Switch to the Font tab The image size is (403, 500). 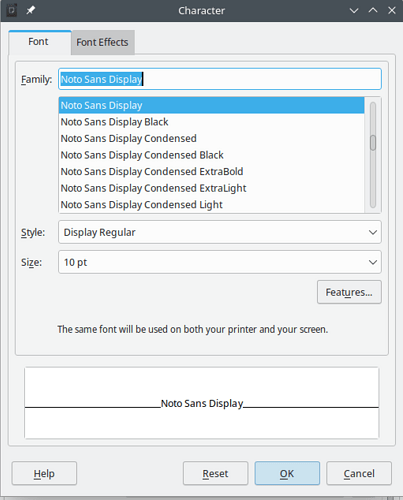[x=40, y=42]
